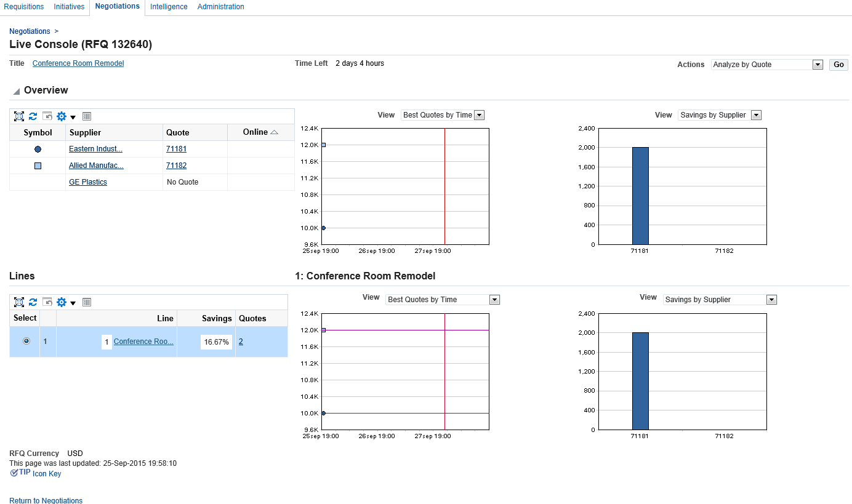Viewport: 852px width, 504px height.
Task: Reset the Overview supplier table view
Action: pos(47,116)
